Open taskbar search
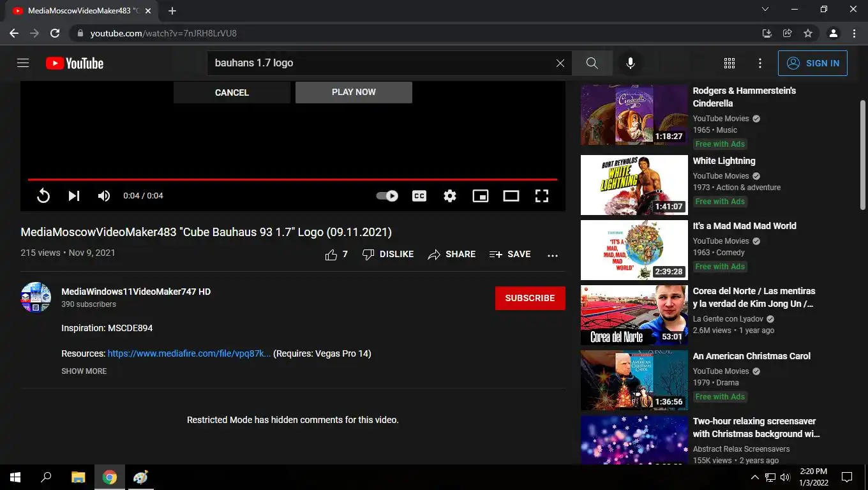The width and height of the screenshot is (868, 490). [x=46, y=477]
